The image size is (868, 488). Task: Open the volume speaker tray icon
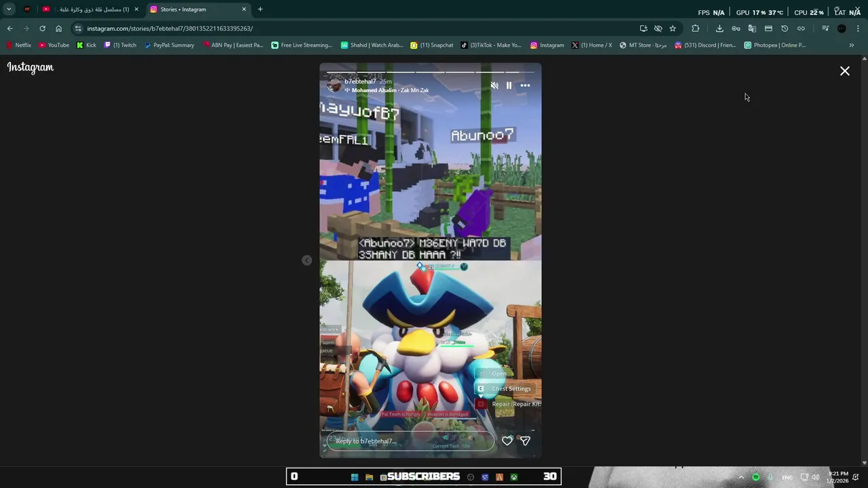tap(816, 477)
